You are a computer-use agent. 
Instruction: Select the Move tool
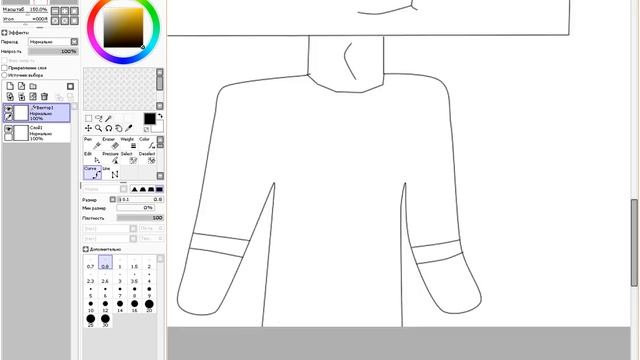coord(88,128)
